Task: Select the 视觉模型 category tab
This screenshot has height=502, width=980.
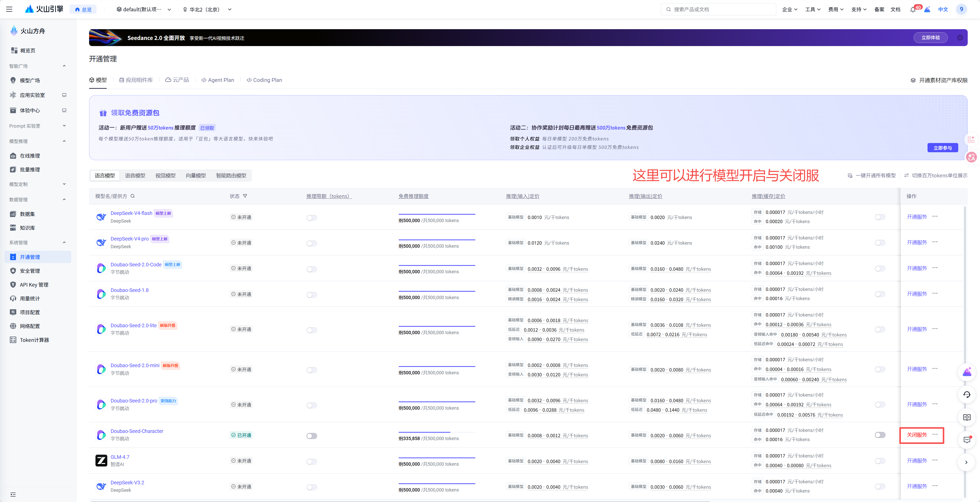Action: 165,176
